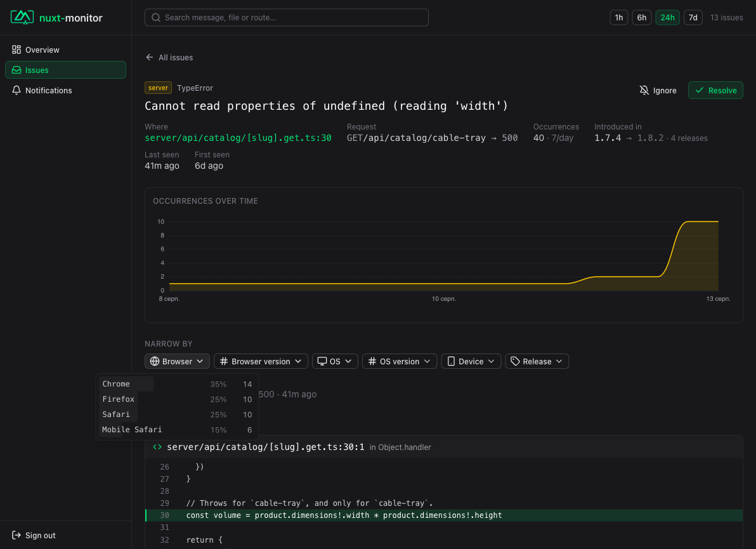Click the Ignore button label

tap(665, 90)
